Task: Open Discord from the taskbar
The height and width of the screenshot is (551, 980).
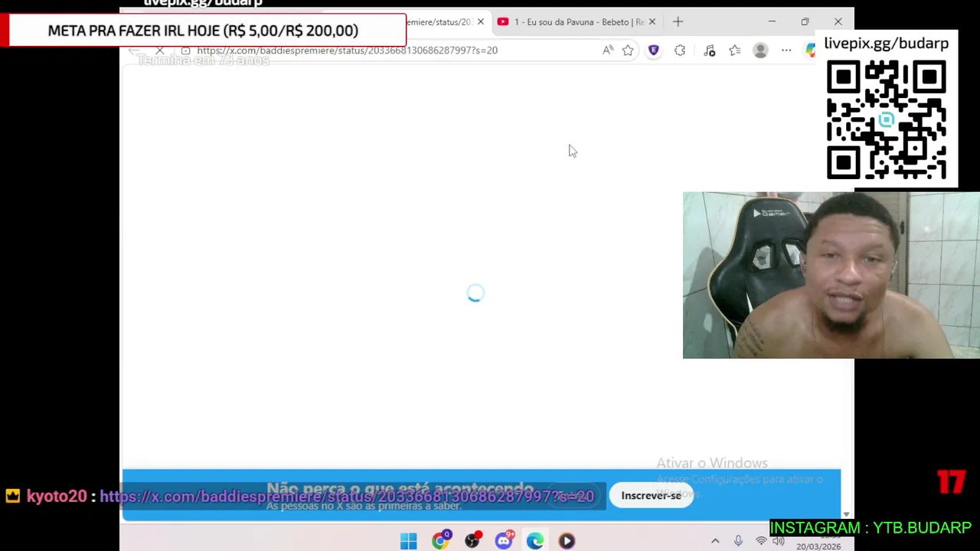Action: tap(504, 541)
